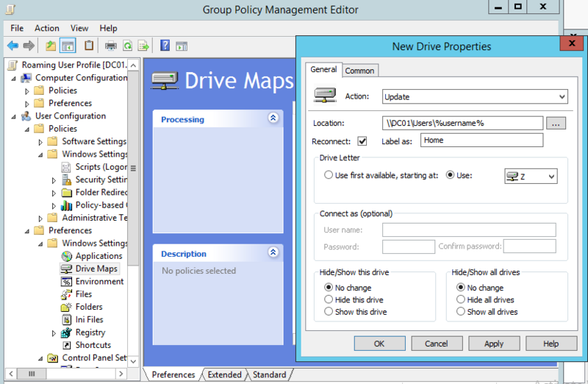Toggle the Show/Hide console tree icon
Viewport: 588px width, 384px height.
[x=68, y=46]
